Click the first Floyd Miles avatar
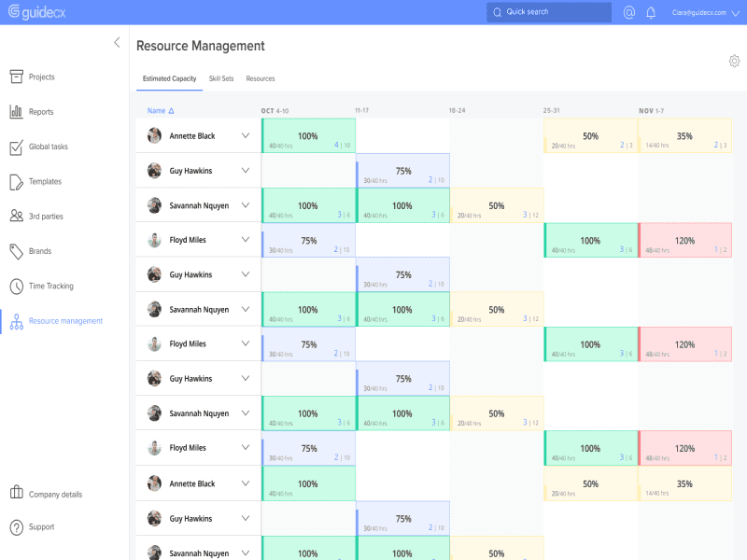 154,240
